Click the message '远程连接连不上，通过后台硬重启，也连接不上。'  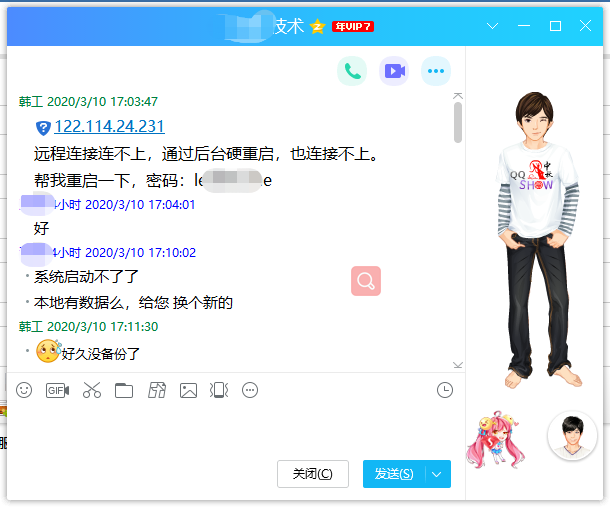coord(207,154)
